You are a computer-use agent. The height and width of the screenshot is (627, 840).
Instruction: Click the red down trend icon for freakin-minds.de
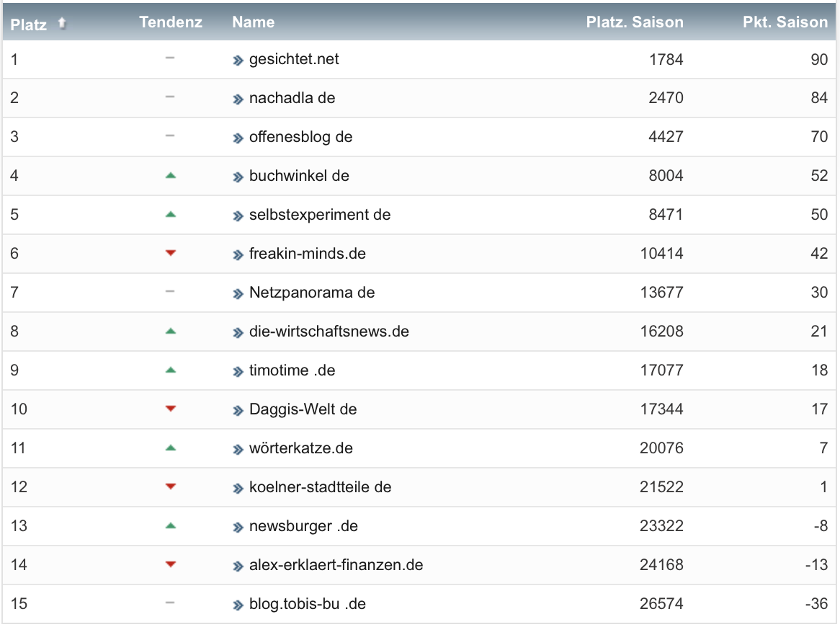[x=170, y=253]
